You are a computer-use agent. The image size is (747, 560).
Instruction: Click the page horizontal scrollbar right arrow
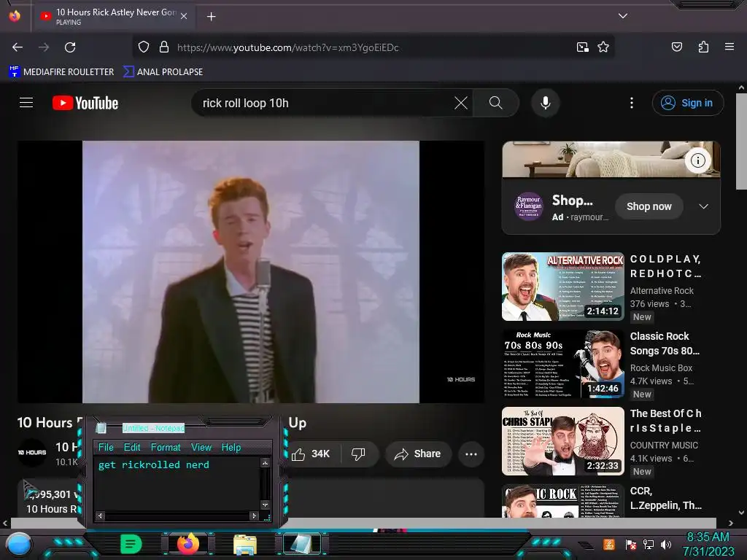730,523
